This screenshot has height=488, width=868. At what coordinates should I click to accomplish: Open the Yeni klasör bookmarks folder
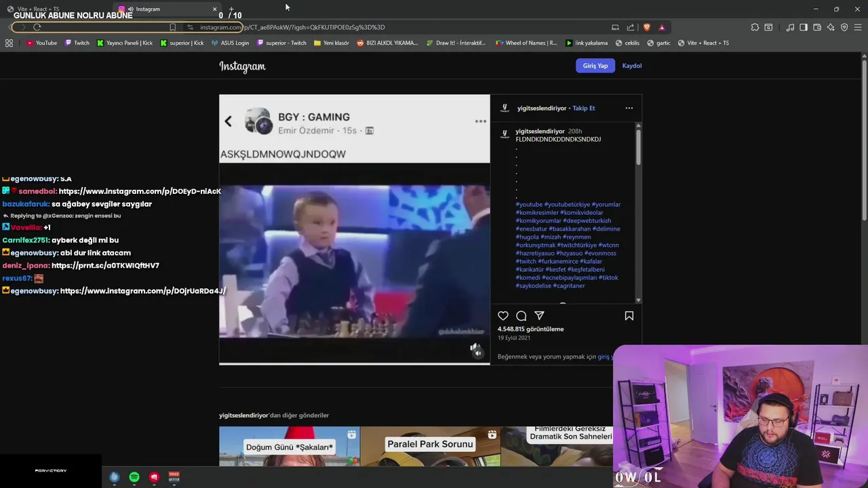click(x=332, y=43)
